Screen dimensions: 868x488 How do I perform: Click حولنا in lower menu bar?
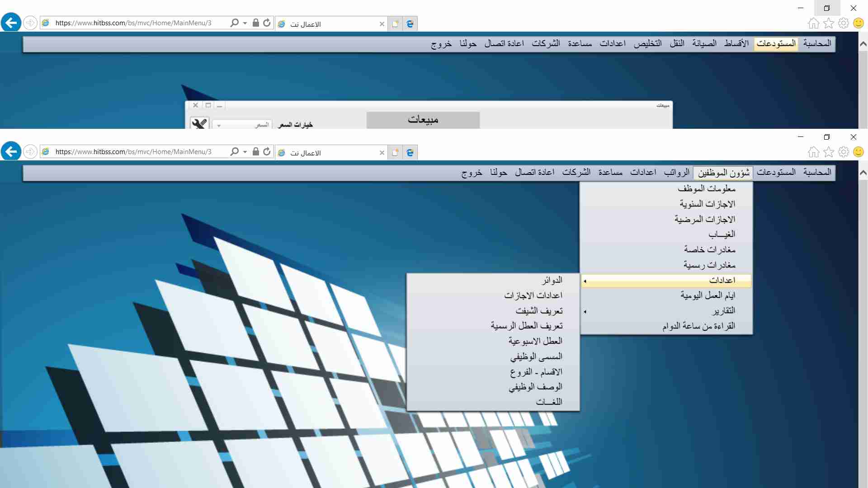click(499, 173)
